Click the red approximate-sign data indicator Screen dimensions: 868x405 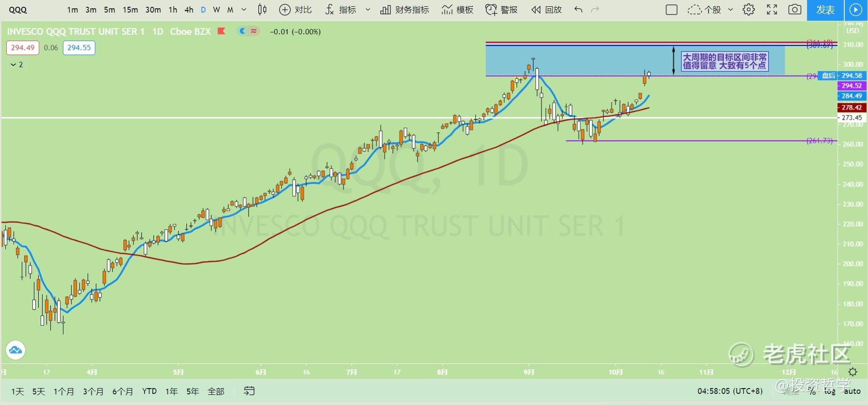point(254,31)
